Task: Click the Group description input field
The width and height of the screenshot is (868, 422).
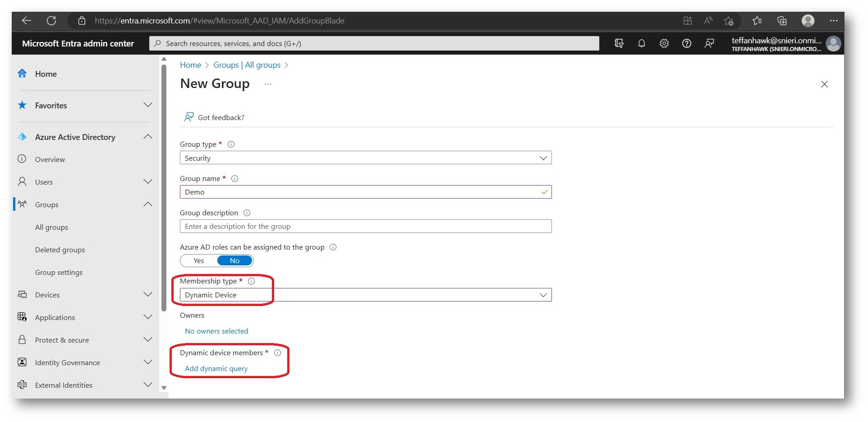Action: (365, 227)
